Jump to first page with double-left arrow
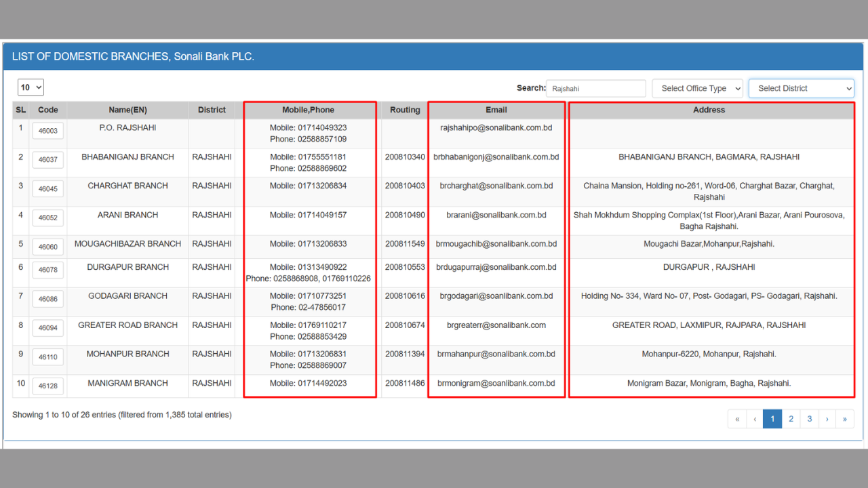Image resolution: width=868 pixels, height=488 pixels. [x=736, y=419]
